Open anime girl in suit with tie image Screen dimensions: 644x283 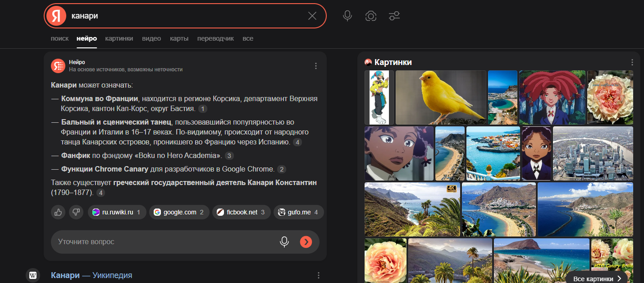536,153
